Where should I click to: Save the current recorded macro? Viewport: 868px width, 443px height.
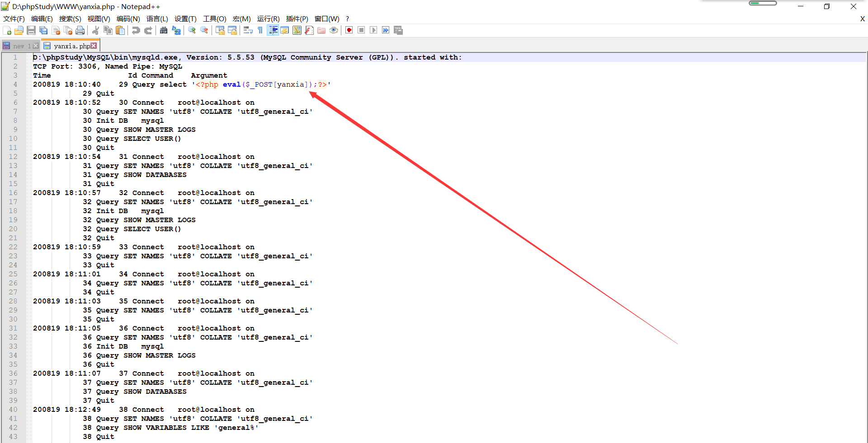tap(398, 30)
